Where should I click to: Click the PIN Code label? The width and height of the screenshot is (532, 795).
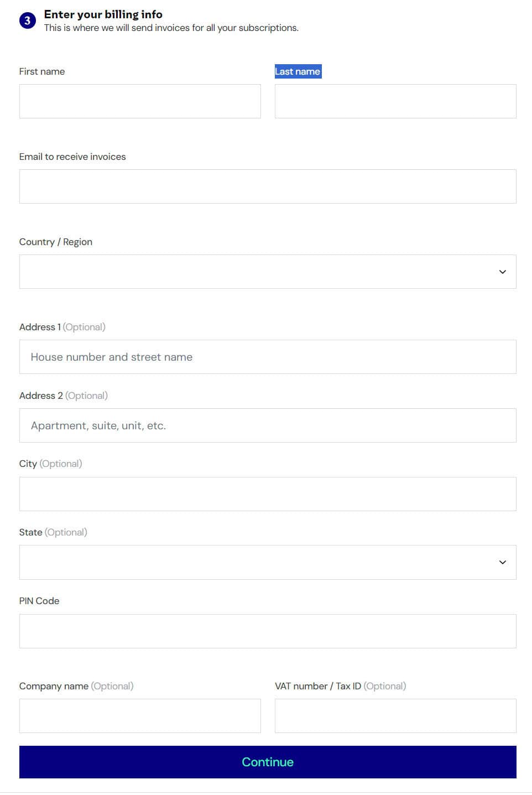(39, 601)
